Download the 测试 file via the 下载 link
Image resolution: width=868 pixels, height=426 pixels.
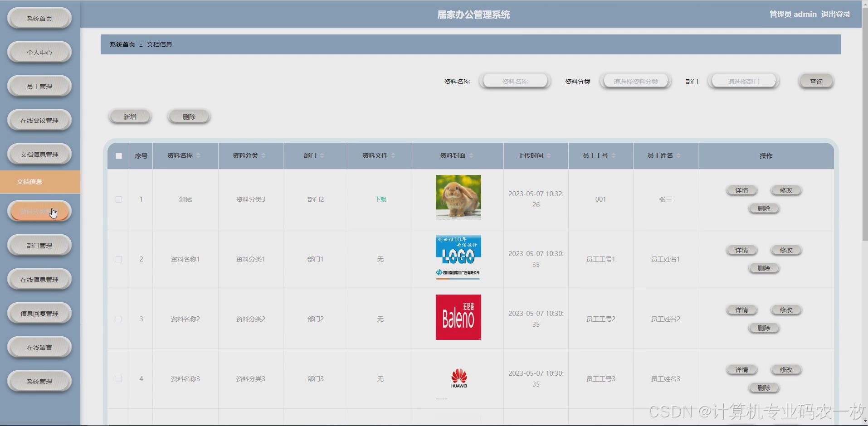click(x=380, y=199)
